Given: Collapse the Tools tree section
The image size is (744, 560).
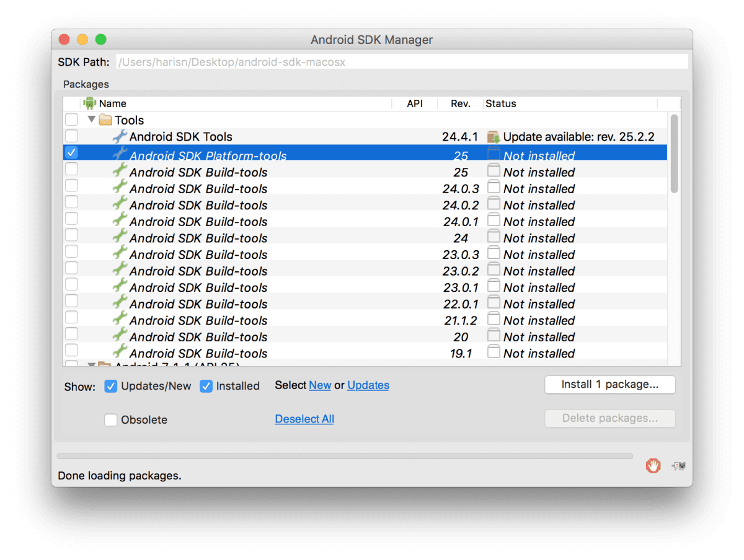Looking at the screenshot, I should [x=92, y=119].
